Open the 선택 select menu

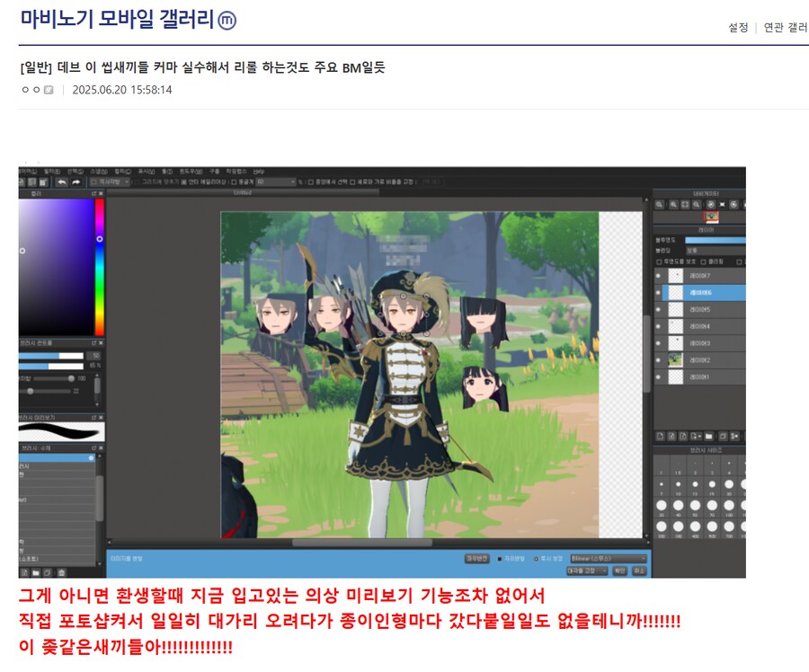[76, 172]
